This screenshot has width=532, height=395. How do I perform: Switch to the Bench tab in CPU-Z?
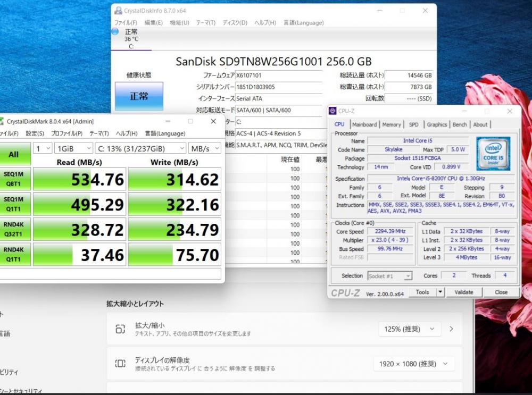[460, 124]
